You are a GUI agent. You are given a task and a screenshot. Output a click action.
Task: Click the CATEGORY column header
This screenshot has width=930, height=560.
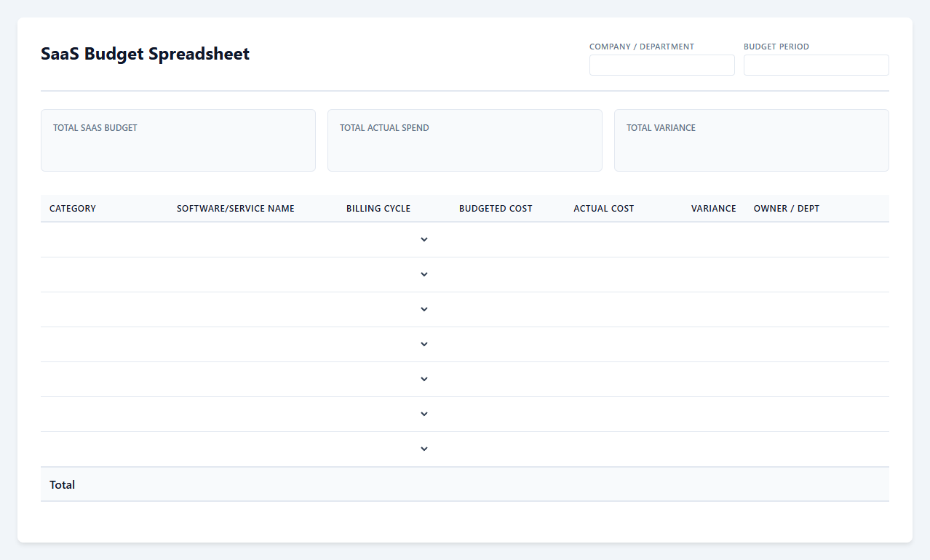(x=73, y=209)
